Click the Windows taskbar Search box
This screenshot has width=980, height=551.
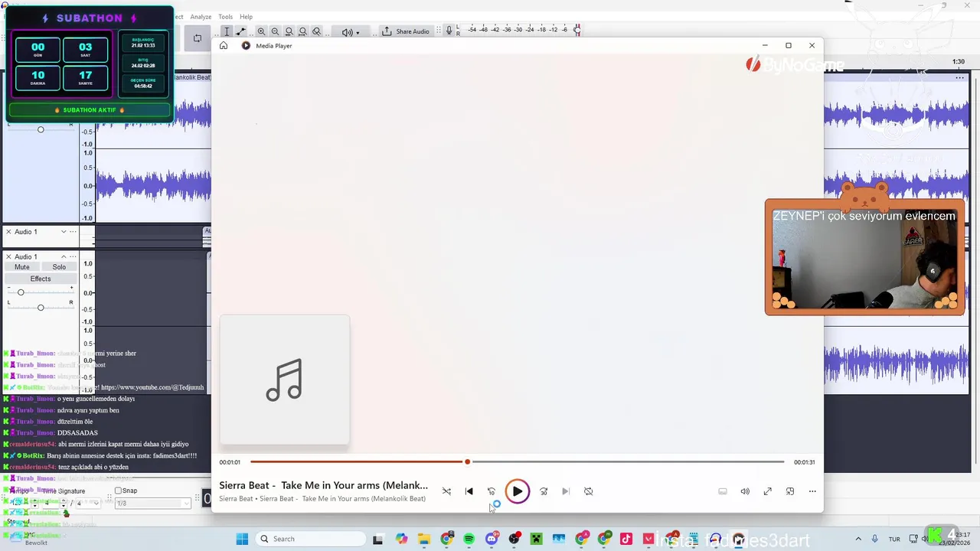pos(310,539)
